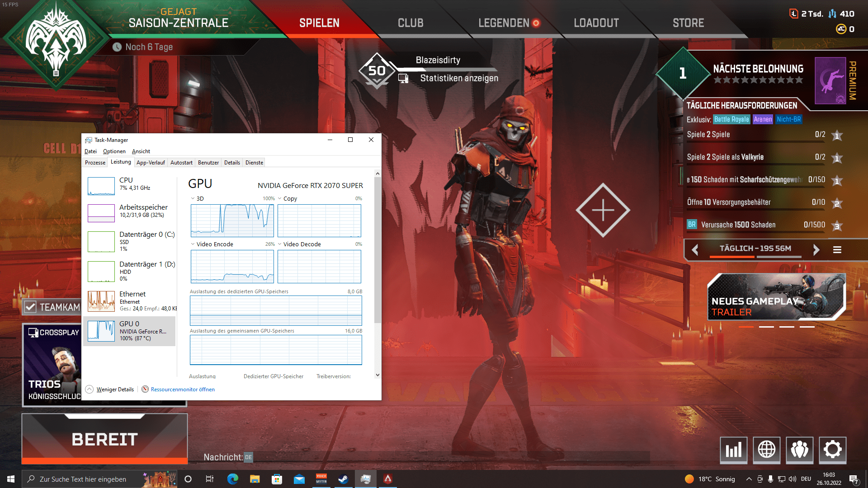Switch to the Details tab
Viewport: 868px width, 488px height.
(232, 163)
